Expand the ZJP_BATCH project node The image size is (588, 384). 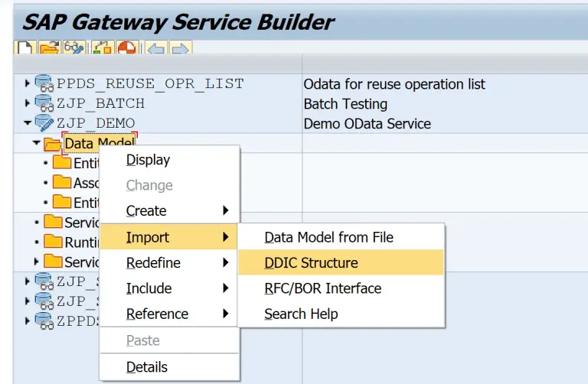(28, 103)
